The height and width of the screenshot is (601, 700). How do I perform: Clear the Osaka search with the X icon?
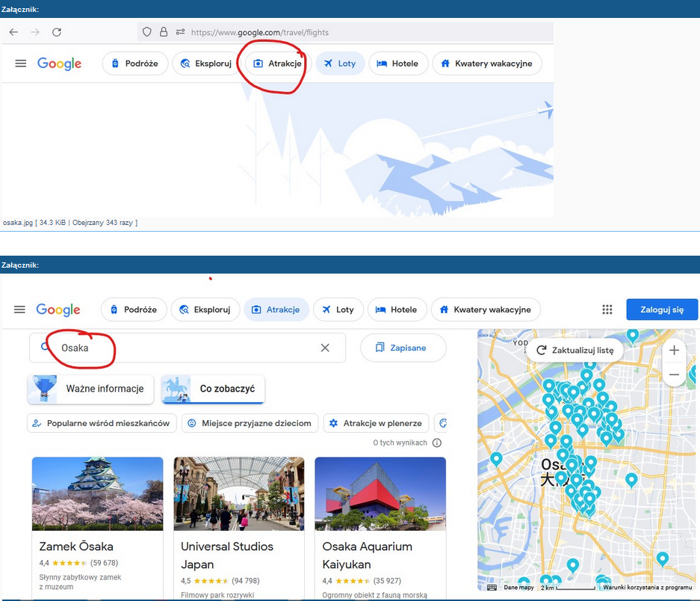325,348
